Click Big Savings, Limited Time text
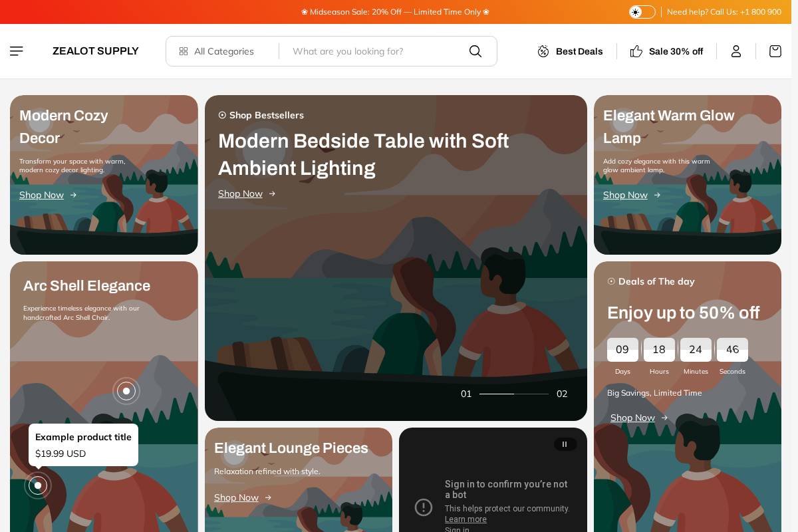Image resolution: width=798 pixels, height=532 pixels. point(654,393)
